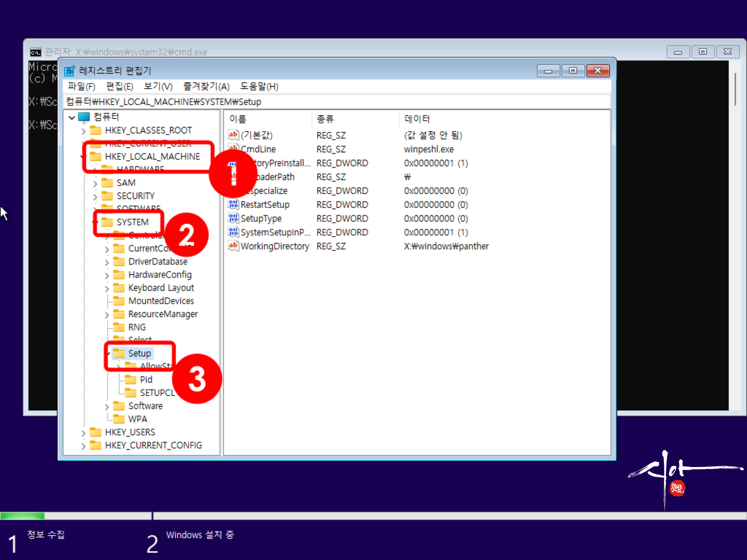The width and height of the screenshot is (747, 560).
Task: Click the cmd window vertical scrollbar
Action: click(735, 90)
